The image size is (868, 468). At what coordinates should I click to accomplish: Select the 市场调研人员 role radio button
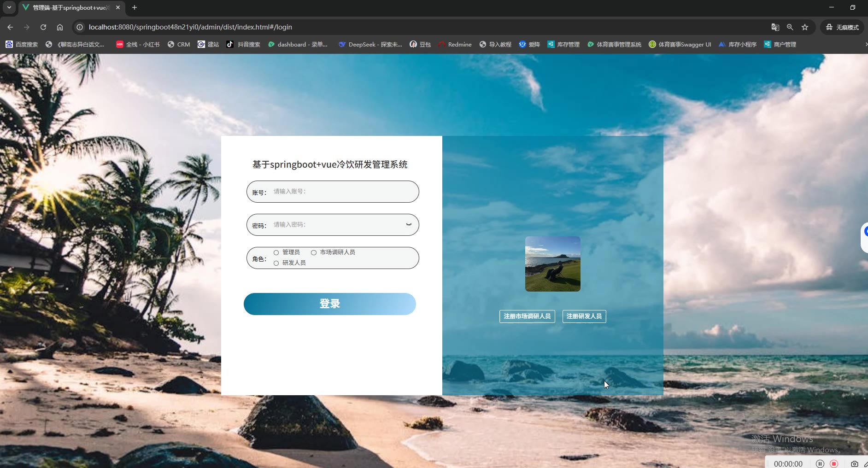(x=314, y=252)
